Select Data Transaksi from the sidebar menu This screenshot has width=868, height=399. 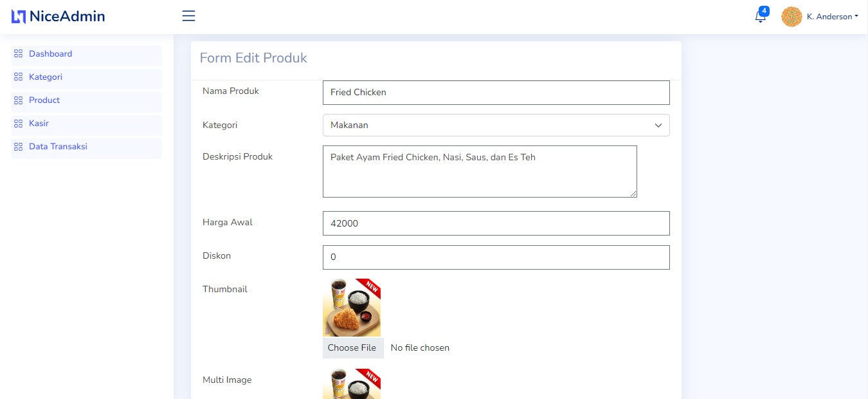58,147
